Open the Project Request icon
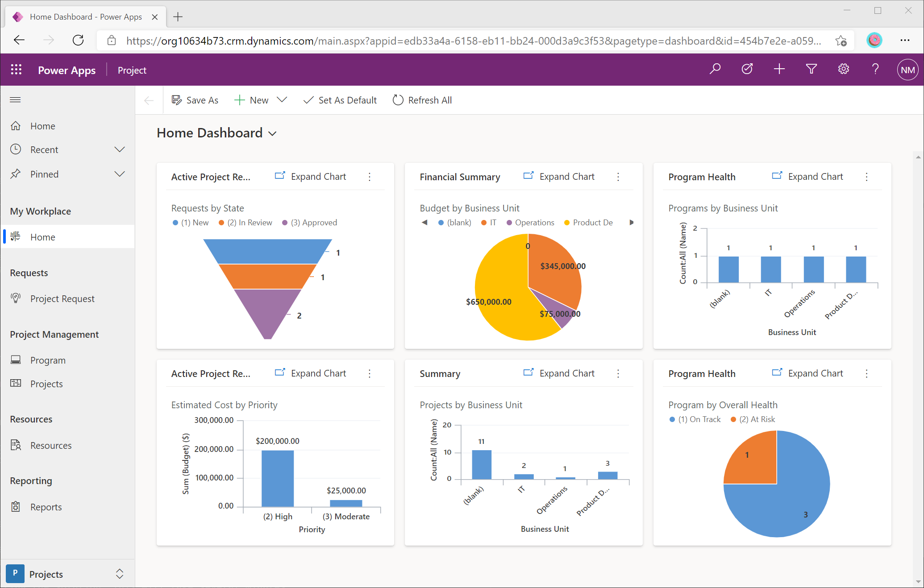 pos(16,298)
